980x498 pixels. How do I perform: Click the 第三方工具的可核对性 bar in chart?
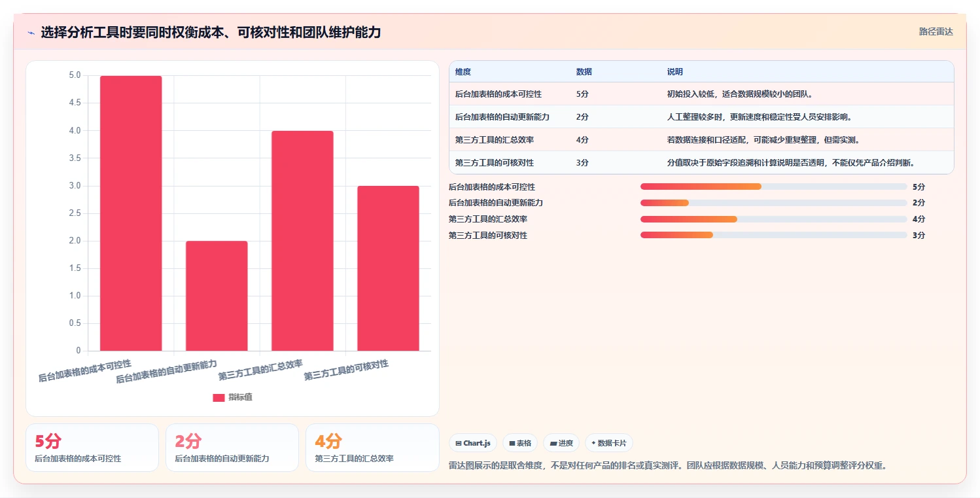[388, 268]
